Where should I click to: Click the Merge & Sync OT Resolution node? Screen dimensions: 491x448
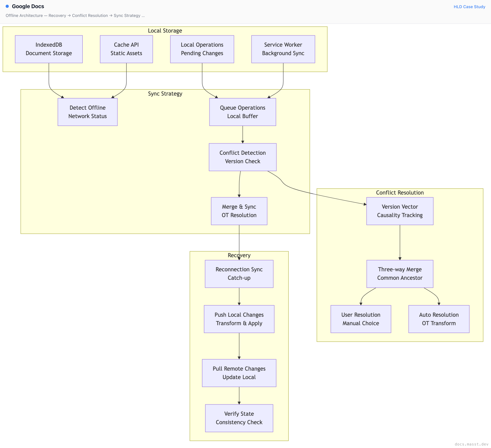point(239,211)
